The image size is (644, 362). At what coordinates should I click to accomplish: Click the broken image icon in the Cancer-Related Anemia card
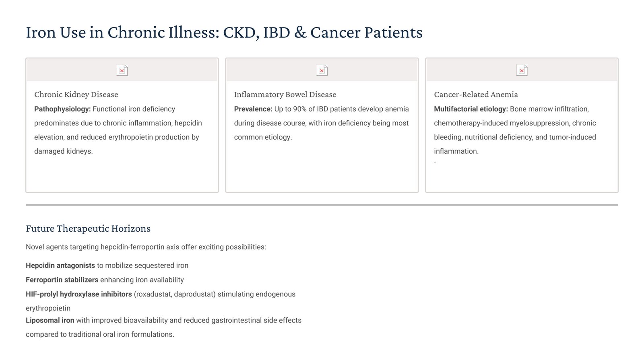522,70
